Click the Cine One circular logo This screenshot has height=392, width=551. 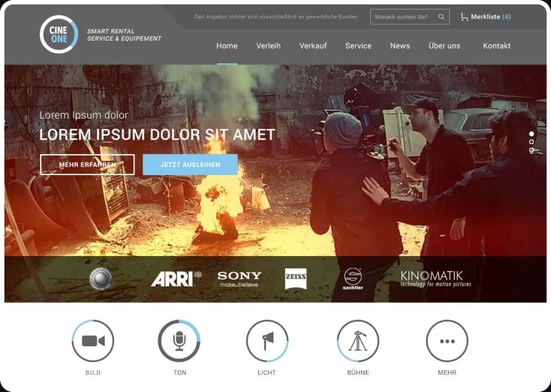[x=59, y=35]
